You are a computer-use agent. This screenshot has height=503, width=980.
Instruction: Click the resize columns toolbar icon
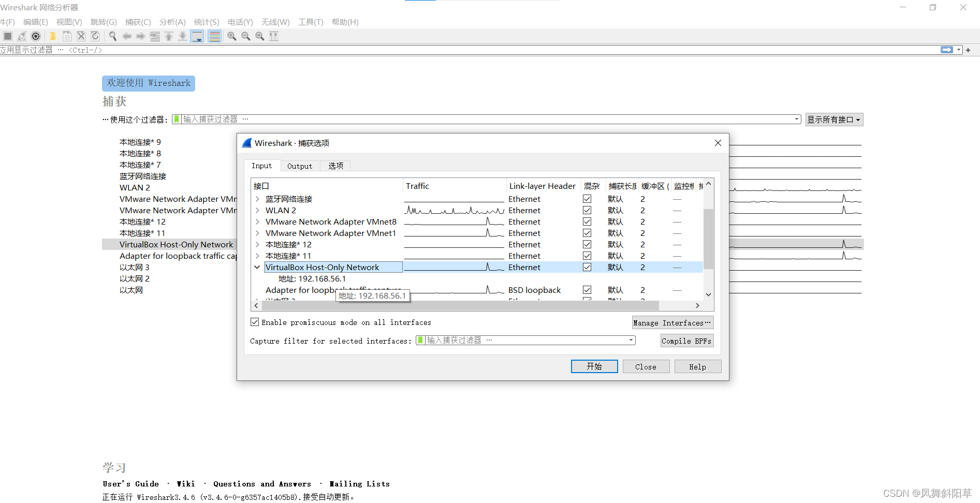pyautogui.click(x=274, y=36)
